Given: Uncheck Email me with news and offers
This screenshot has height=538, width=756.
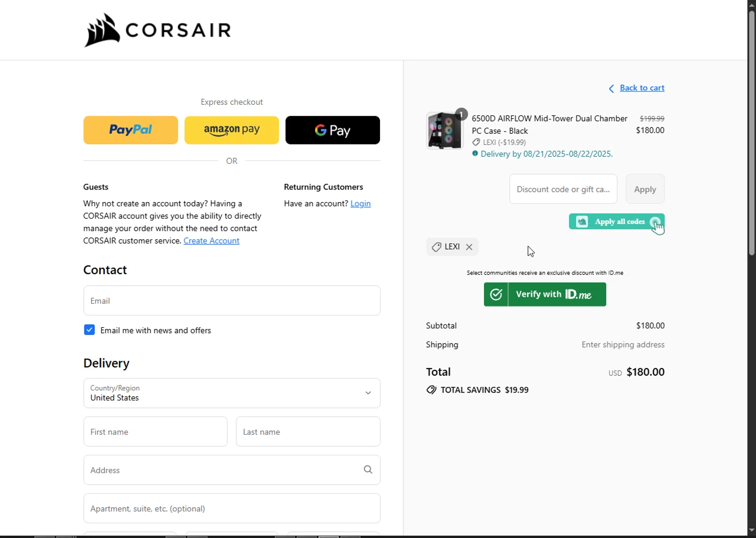Looking at the screenshot, I should [89, 330].
